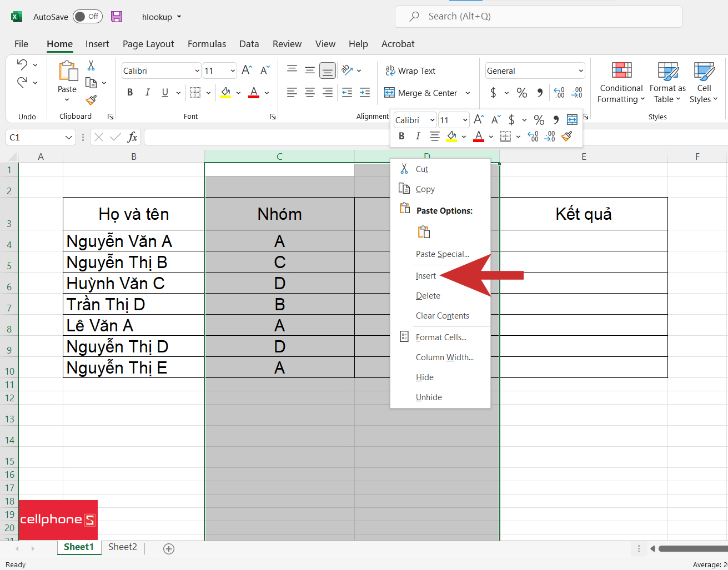Toggle Top Align in ribbon
The height and width of the screenshot is (570, 728).
coord(292,70)
